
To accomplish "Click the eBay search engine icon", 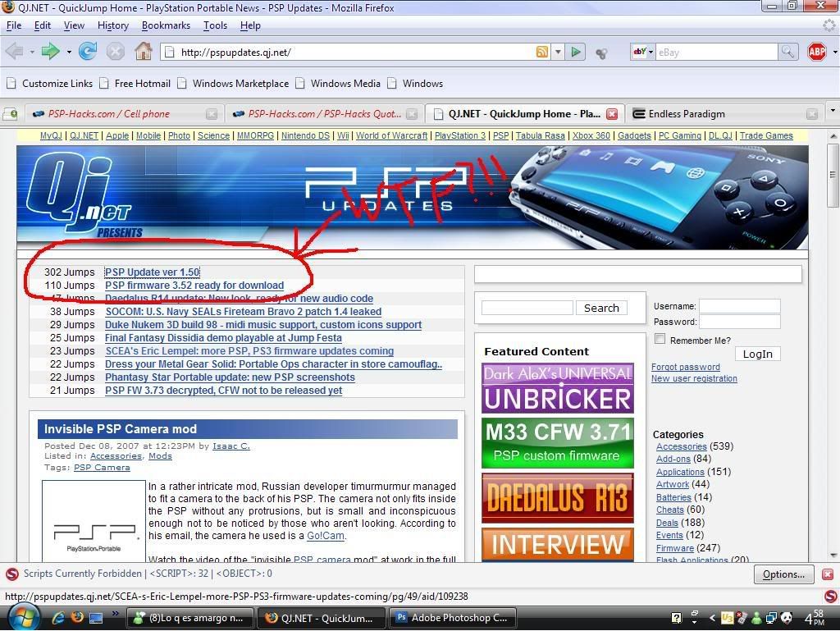I will pos(639,52).
